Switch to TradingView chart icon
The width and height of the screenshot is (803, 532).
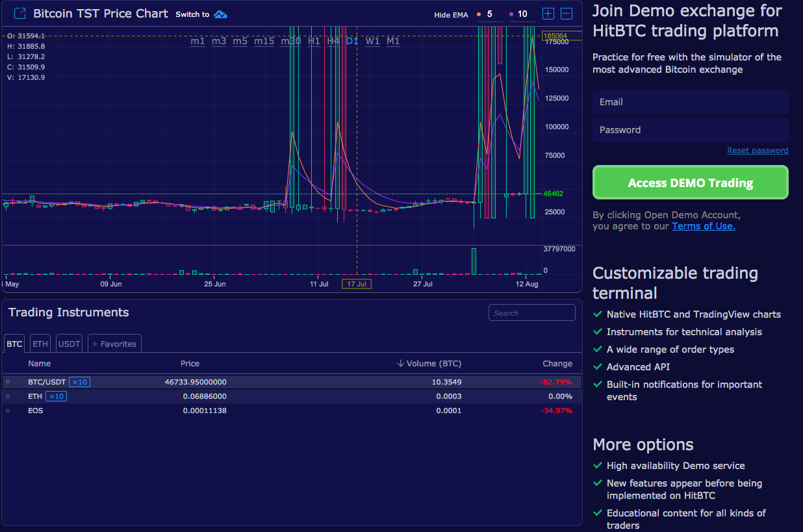point(221,14)
